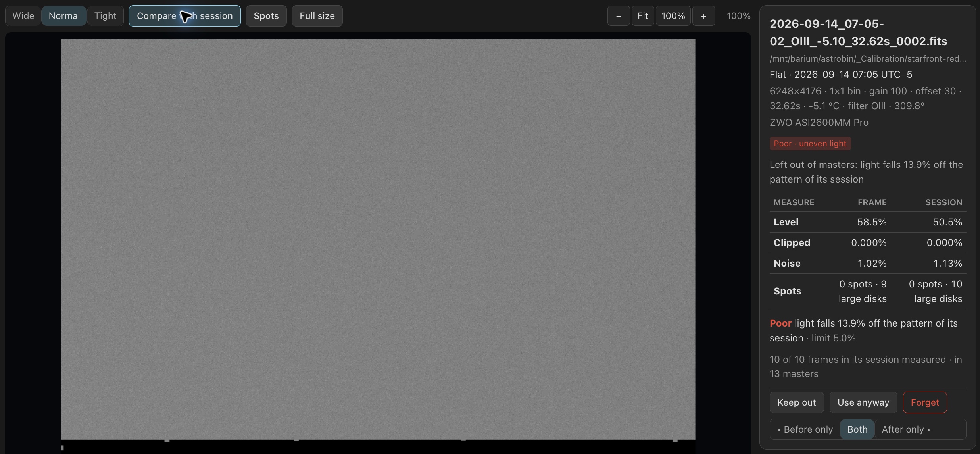Select the Normal stretch option
The height and width of the screenshot is (454, 980).
(x=64, y=16)
